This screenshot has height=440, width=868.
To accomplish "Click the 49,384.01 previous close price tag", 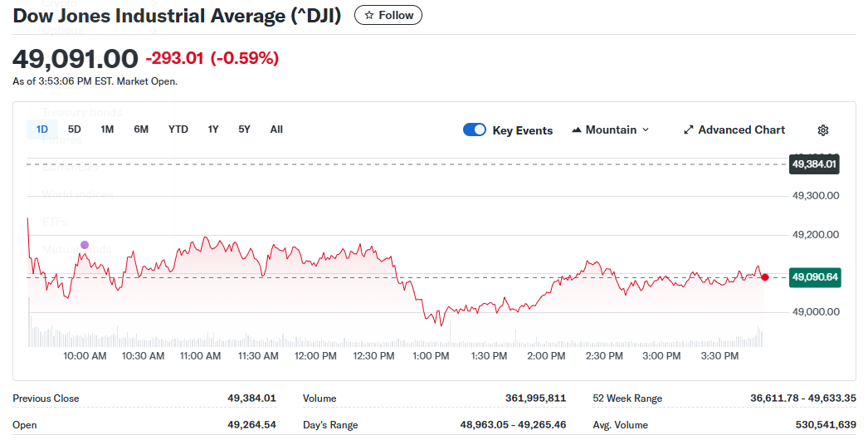I will (814, 164).
